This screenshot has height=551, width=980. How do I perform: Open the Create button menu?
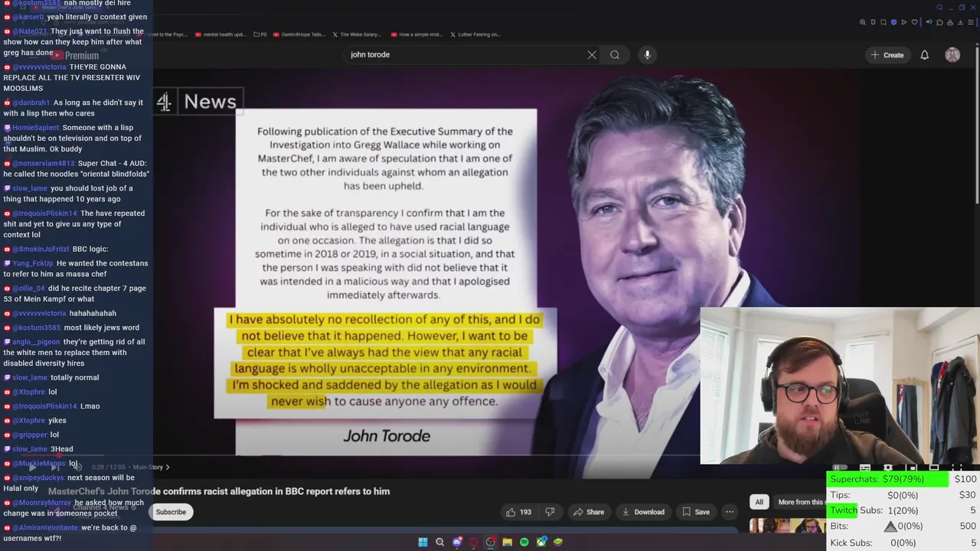pyautogui.click(x=887, y=55)
